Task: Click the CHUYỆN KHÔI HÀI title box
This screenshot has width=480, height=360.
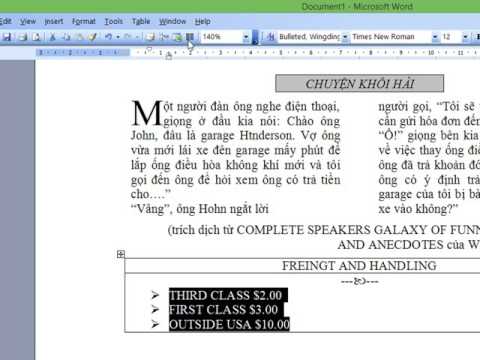Action: tap(360, 83)
